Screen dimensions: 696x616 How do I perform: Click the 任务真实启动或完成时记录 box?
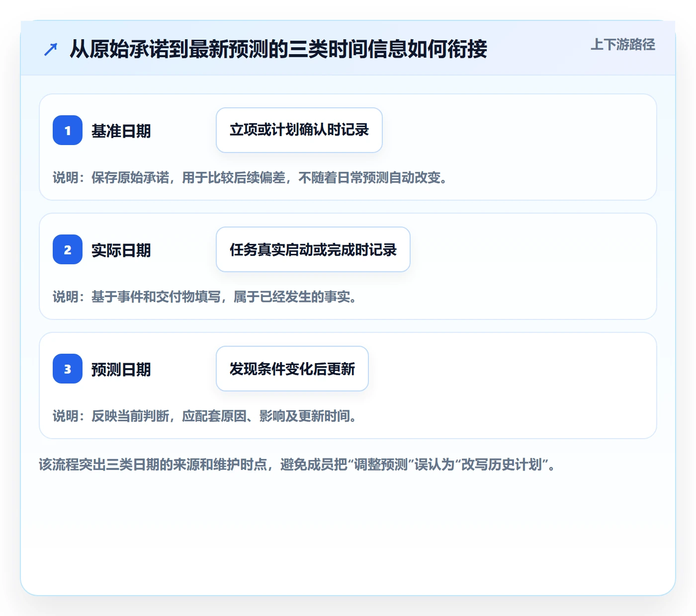coord(313,249)
